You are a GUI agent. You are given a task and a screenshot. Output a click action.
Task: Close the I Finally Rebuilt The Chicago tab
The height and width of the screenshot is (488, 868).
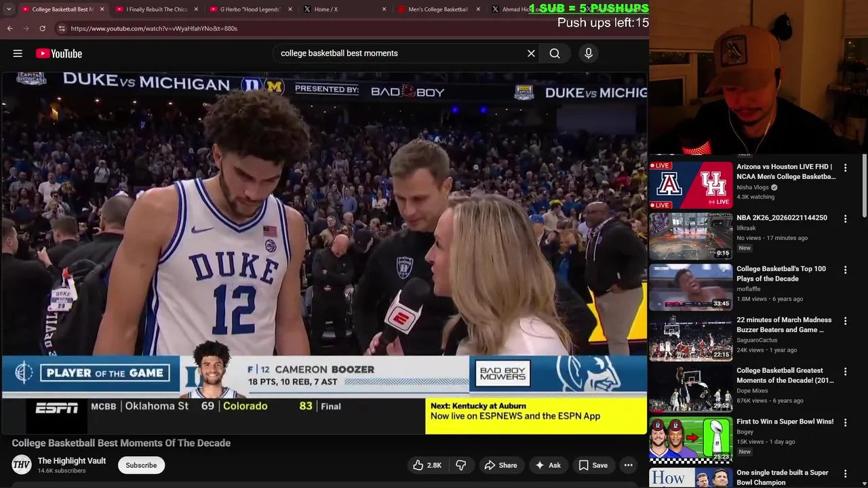tap(197, 9)
